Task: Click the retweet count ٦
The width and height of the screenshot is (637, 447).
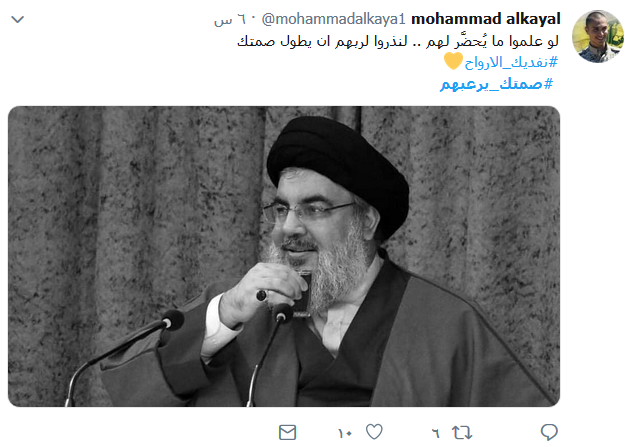Action: tap(436, 434)
